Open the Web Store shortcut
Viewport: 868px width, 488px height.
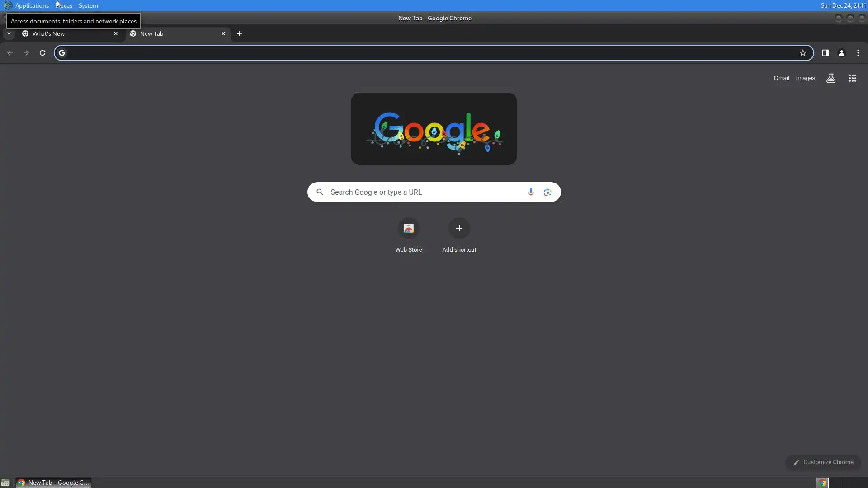tap(408, 229)
